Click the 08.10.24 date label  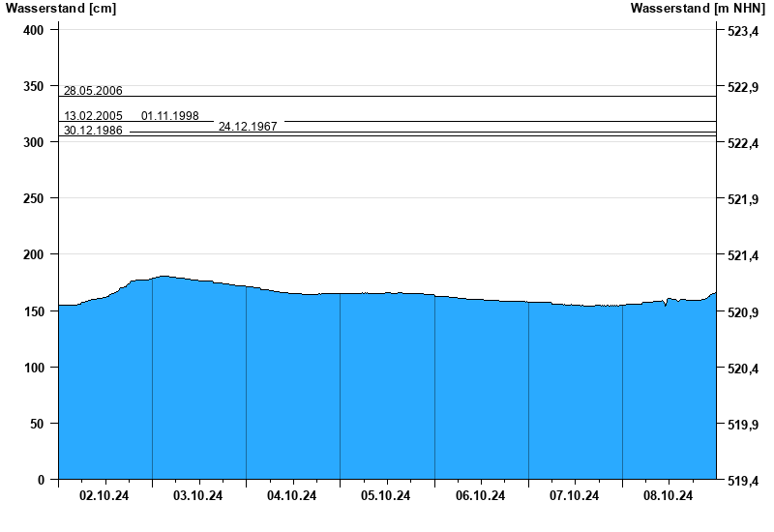tap(669, 496)
